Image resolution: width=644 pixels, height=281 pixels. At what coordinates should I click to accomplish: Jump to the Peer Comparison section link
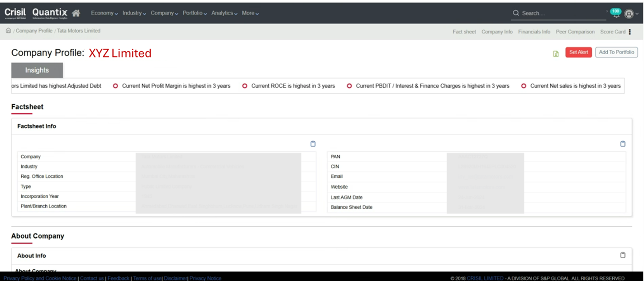click(575, 32)
